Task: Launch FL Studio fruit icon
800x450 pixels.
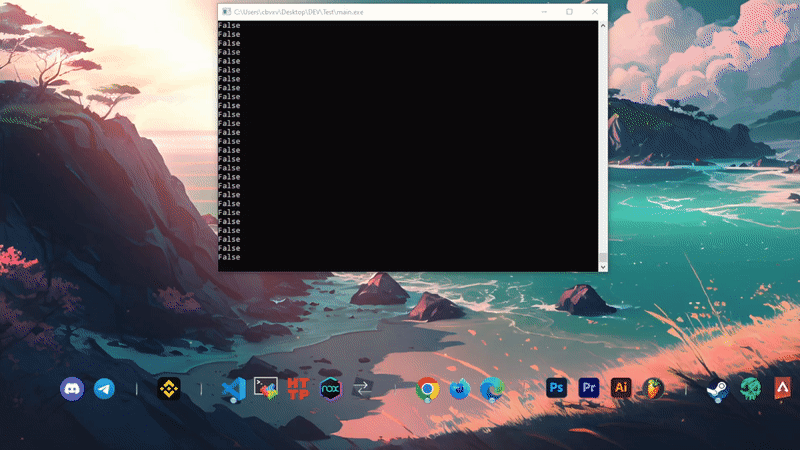Action: (653, 389)
